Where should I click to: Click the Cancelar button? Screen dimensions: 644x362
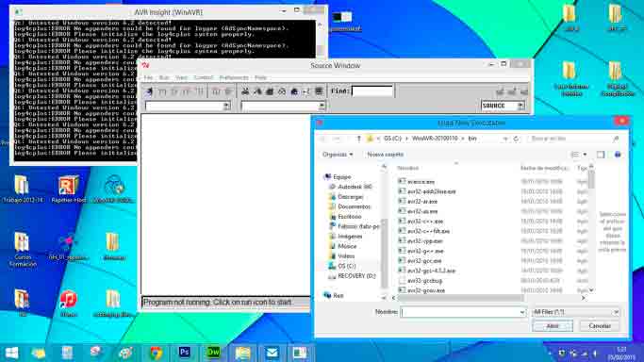click(x=600, y=326)
